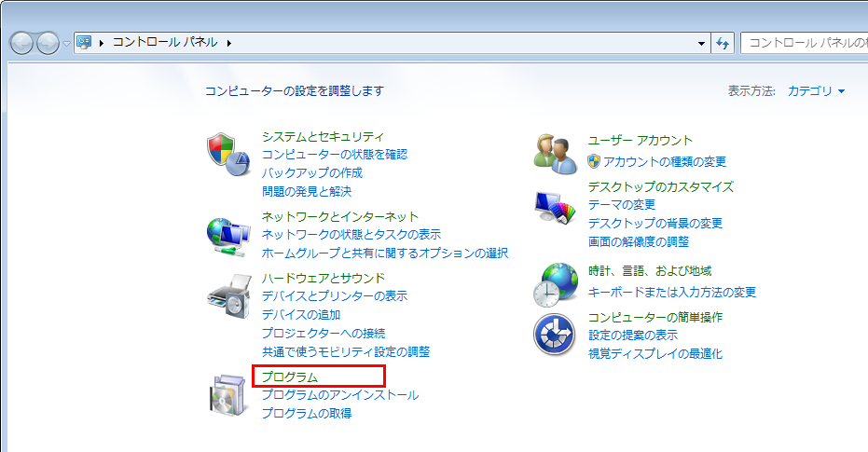Open 共通で使うモビリティ設定の調整 link

[x=345, y=351]
